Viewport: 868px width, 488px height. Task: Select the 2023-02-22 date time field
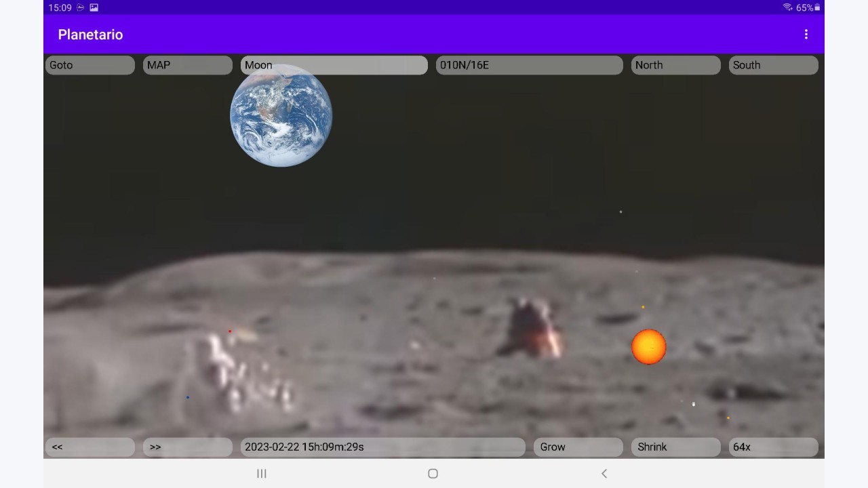pyautogui.click(x=383, y=447)
